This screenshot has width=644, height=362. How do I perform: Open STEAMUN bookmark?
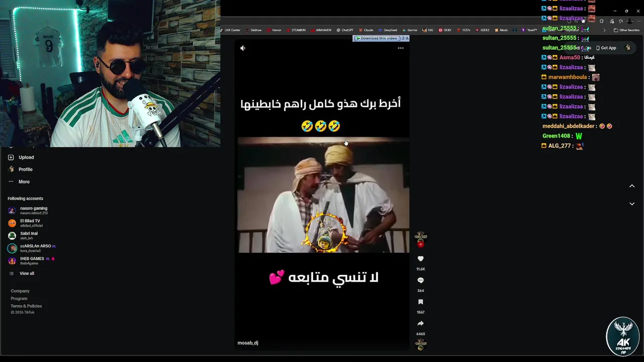(296, 30)
